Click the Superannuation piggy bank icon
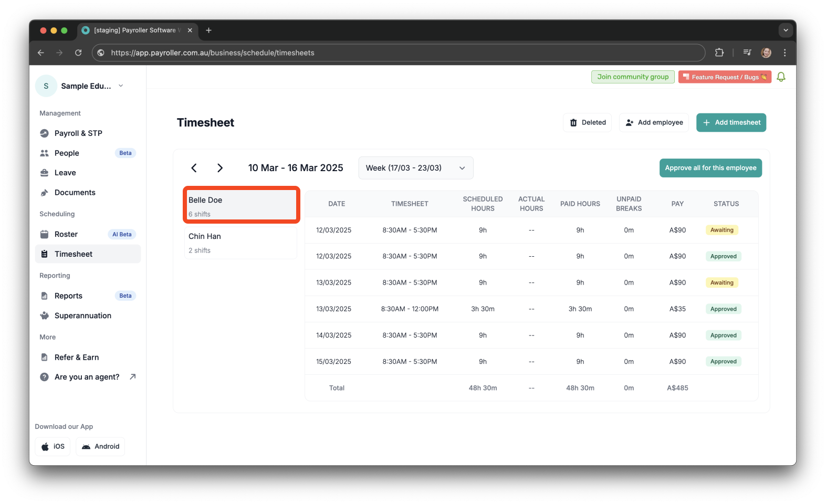Image resolution: width=826 pixels, height=504 pixels. click(45, 316)
